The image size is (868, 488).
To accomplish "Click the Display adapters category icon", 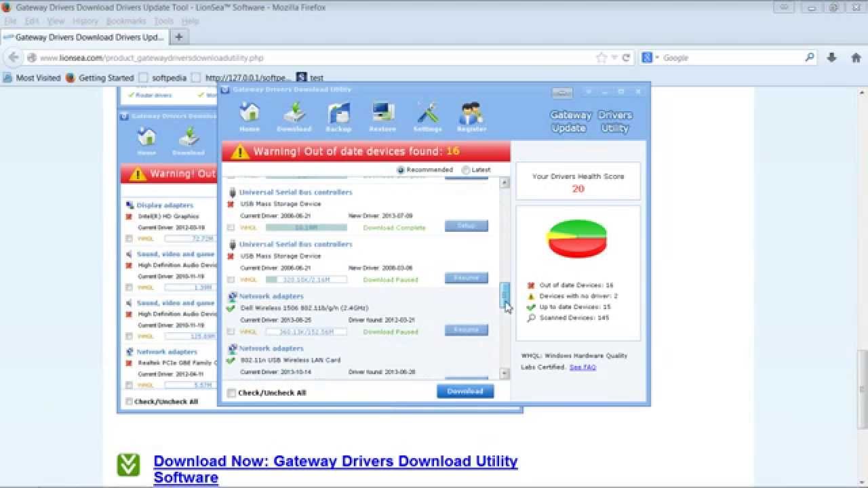I will [130, 205].
